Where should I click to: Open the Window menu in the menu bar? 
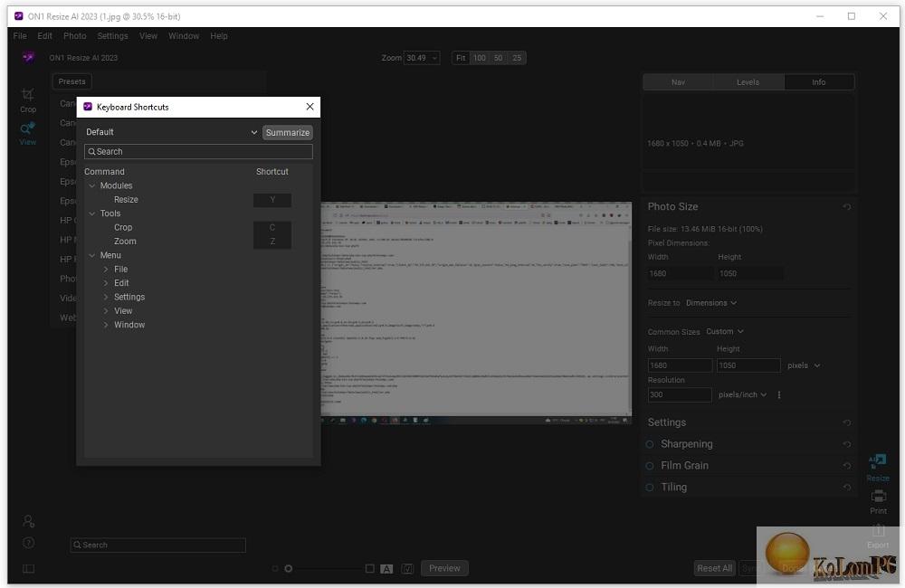point(184,36)
